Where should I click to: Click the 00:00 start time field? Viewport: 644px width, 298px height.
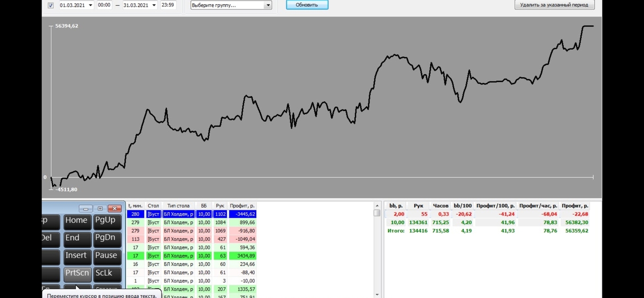coord(104,6)
